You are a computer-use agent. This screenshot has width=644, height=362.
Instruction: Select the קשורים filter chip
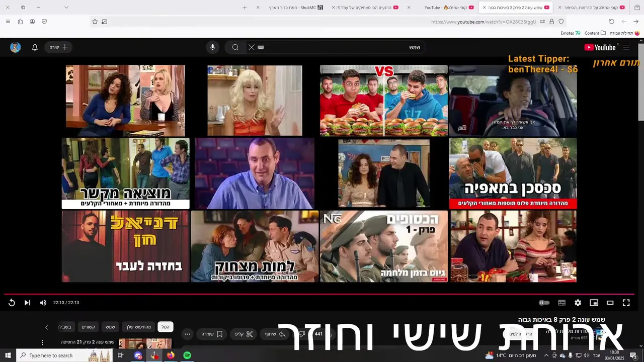(x=89, y=327)
